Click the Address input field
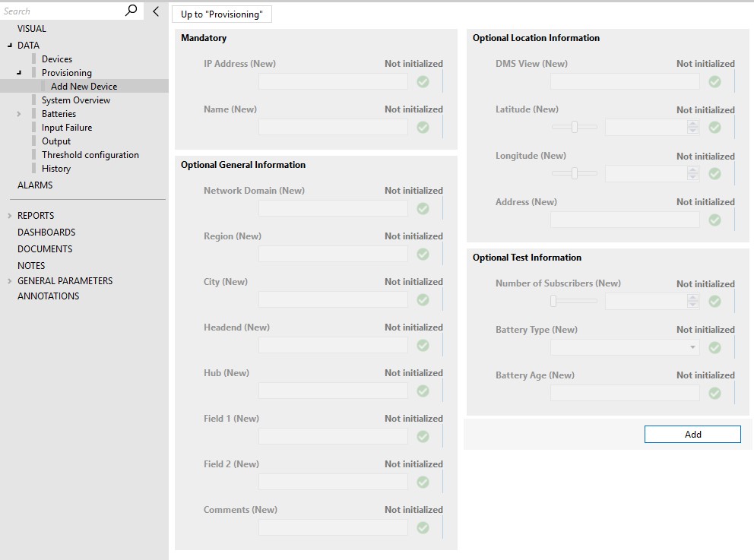 625,220
